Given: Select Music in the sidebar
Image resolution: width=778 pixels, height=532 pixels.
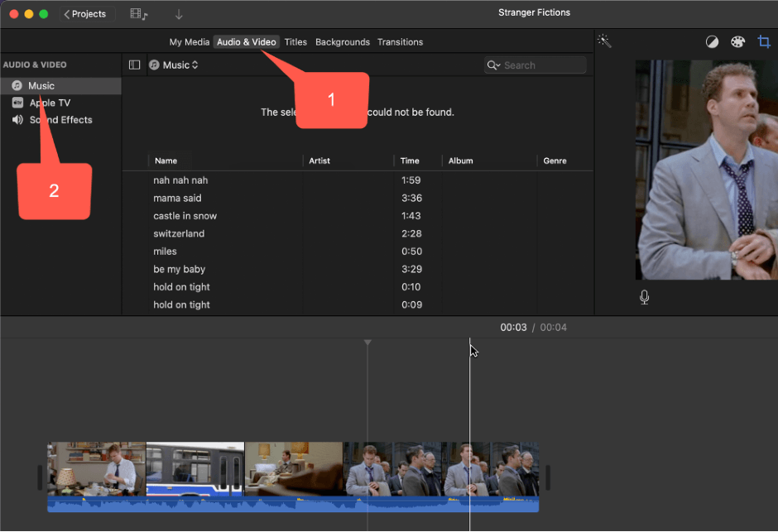Looking at the screenshot, I should pyautogui.click(x=60, y=86).
